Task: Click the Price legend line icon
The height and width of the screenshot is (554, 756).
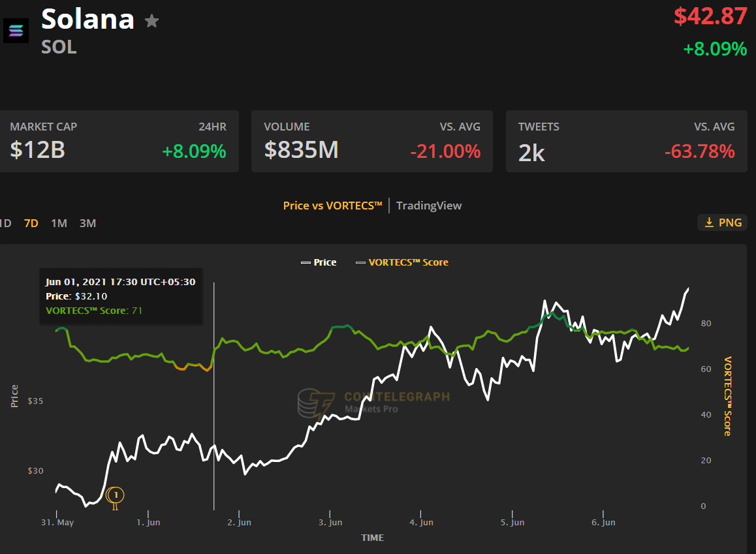Action: pos(304,262)
